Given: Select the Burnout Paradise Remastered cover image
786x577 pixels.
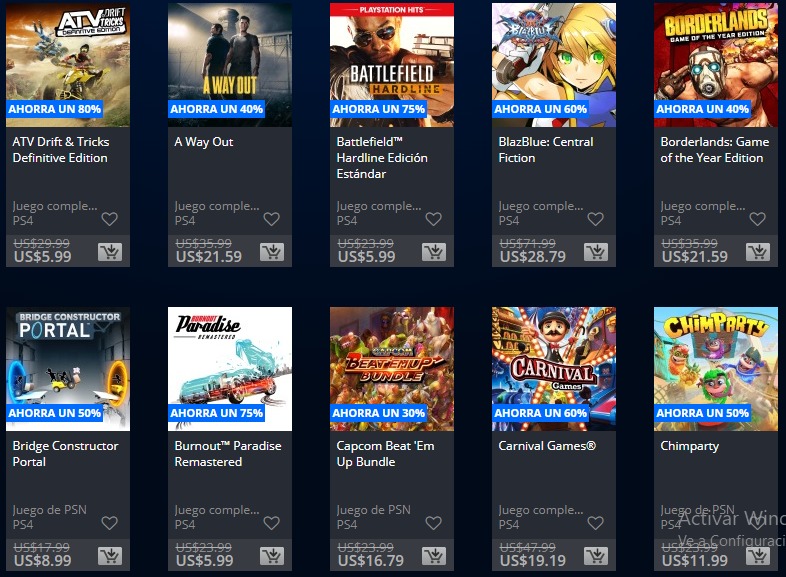Looking at the screenshot, I should [x=230, y=369].
